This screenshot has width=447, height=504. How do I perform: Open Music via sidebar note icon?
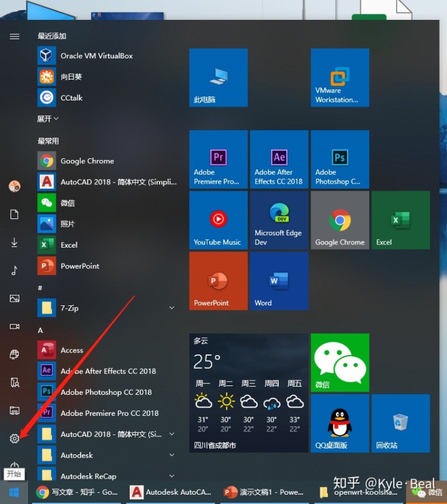[14, 271]
